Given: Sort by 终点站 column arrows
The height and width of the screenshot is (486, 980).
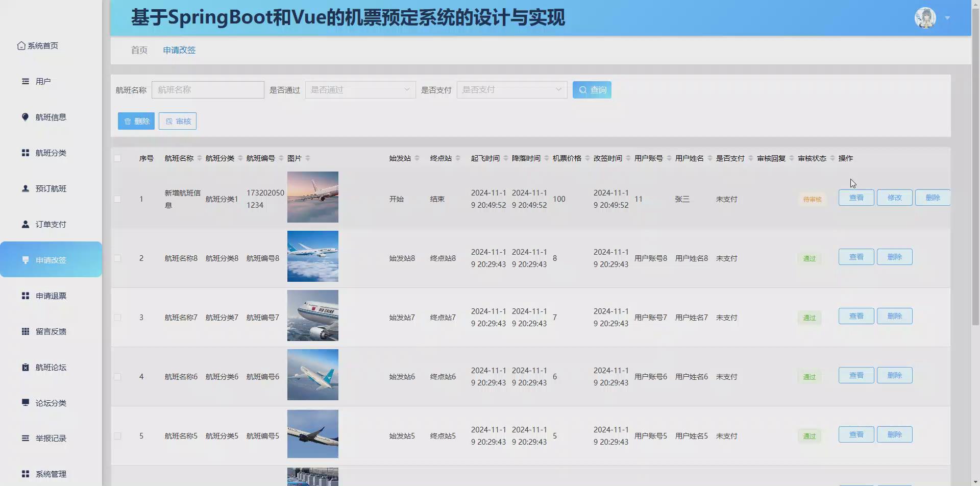Looking at the screenshot, I should 458,158.
